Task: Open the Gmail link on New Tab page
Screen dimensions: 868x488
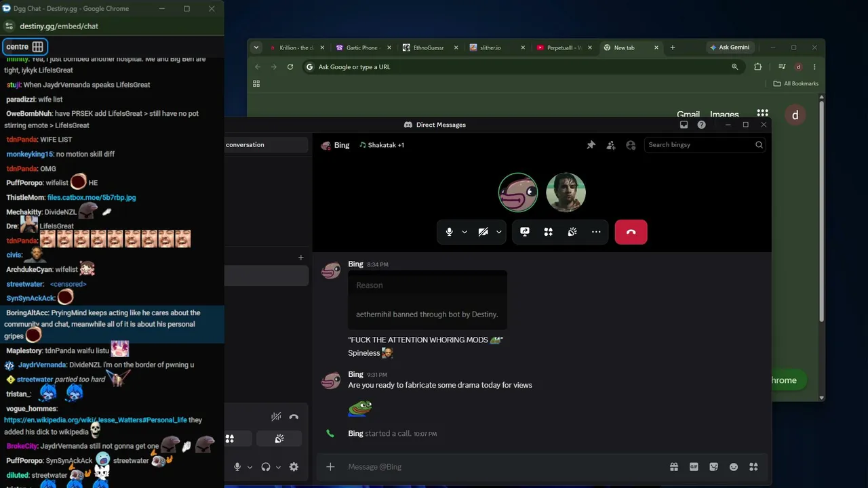Action: [x=688, y=115]
